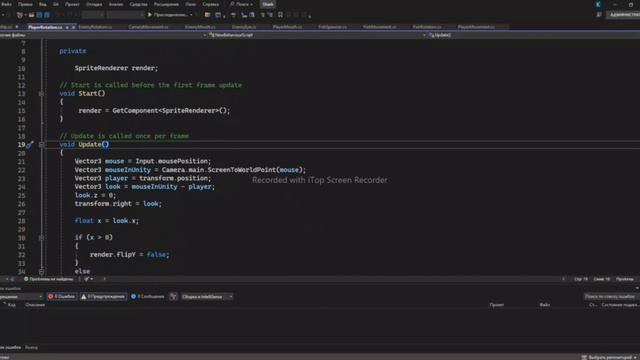Viewport: 640px width, 360px height.
Task: Click code line render.flipY = false;
Action: click(x=129, y=255)
